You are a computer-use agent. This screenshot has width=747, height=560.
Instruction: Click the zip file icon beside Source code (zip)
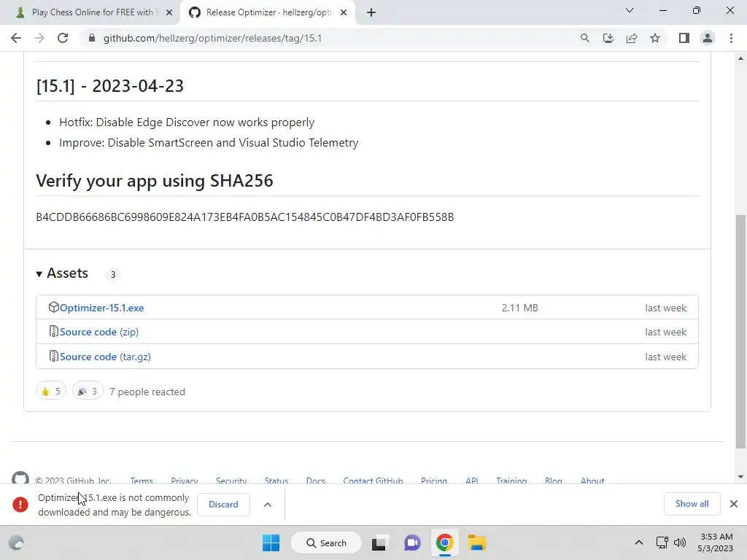pos(54,332)
